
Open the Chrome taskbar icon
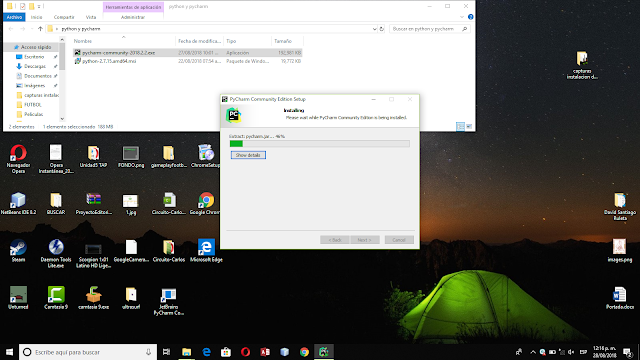click(304, 352)
